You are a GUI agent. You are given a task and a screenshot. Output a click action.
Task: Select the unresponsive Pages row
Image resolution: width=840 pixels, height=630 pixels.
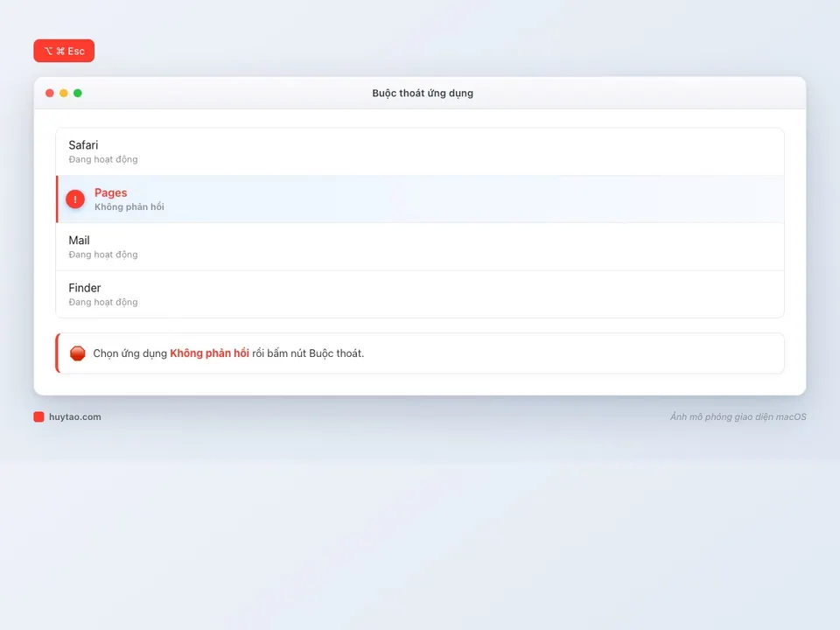click(420, 199)
